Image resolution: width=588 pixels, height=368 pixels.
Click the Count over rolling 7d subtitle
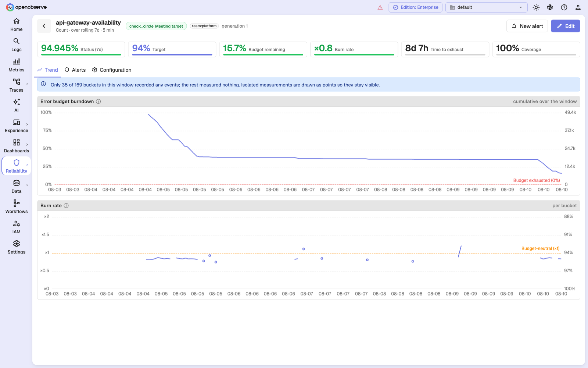[x=85, y=30]
